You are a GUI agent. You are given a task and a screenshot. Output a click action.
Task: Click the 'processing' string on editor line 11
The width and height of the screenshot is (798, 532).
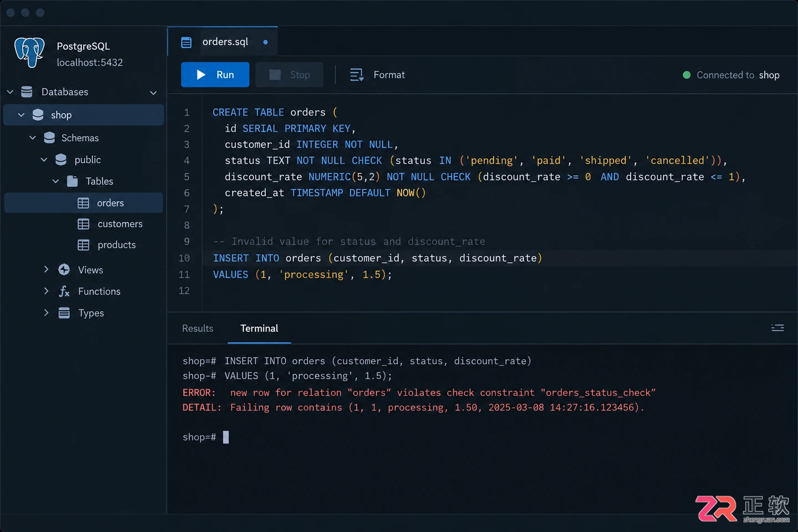click(314, 275)
